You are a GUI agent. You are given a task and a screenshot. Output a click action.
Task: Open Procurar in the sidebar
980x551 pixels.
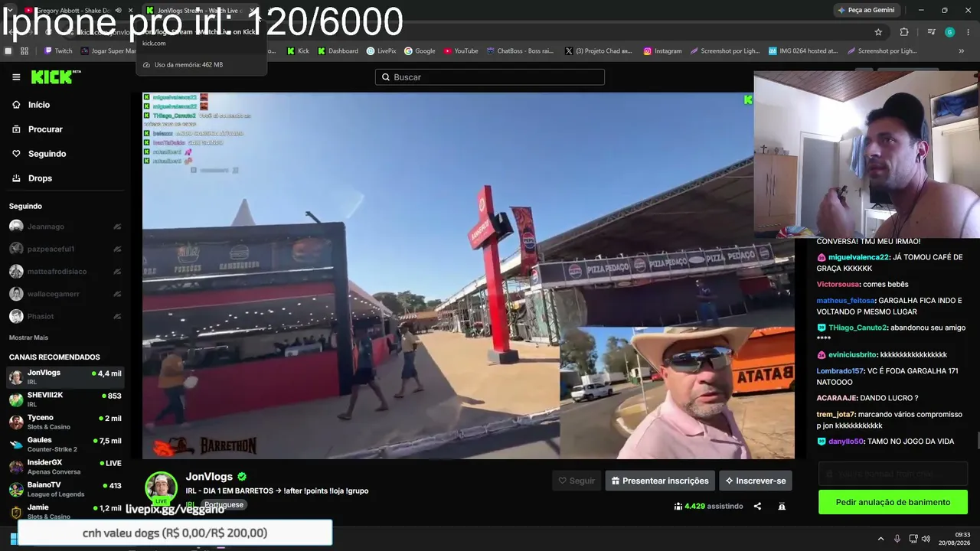coord(45,129)
